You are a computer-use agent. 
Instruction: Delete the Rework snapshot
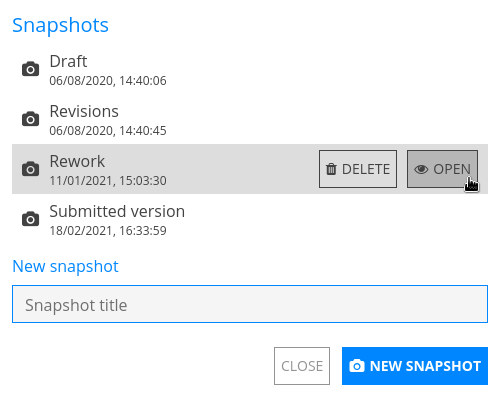click(358, 169)
